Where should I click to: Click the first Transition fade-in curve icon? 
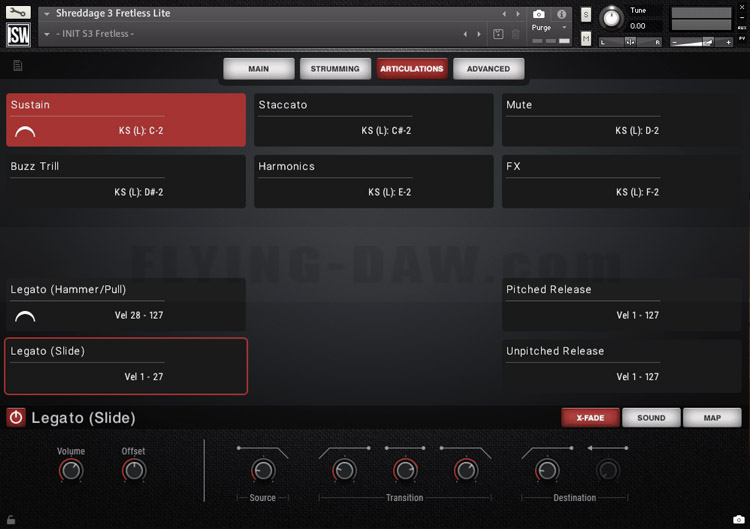(x=344, y=452)
